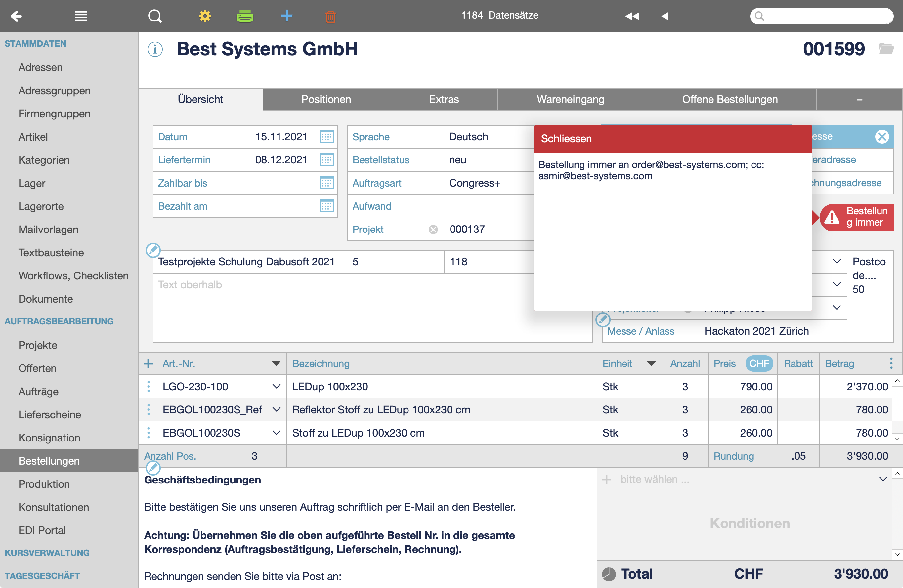Image resolution: width=903 pixels, height=588 pixels.
Task: Click pencil icon above Geschäftsbedingungen
Action: tap(153, 468)
